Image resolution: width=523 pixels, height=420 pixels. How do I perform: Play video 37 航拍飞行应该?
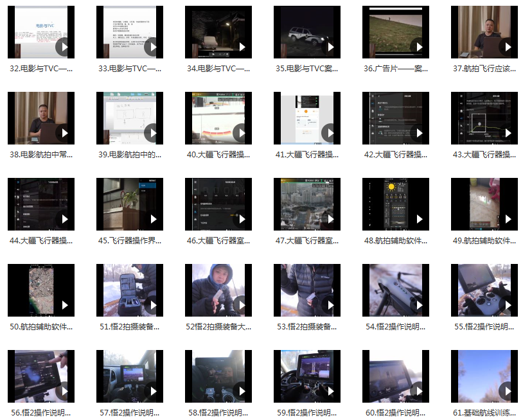tap(506, 47)
